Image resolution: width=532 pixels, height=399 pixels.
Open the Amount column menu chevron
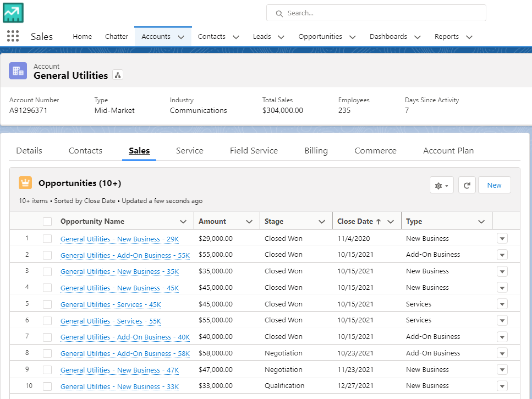[x=249, y=222]
